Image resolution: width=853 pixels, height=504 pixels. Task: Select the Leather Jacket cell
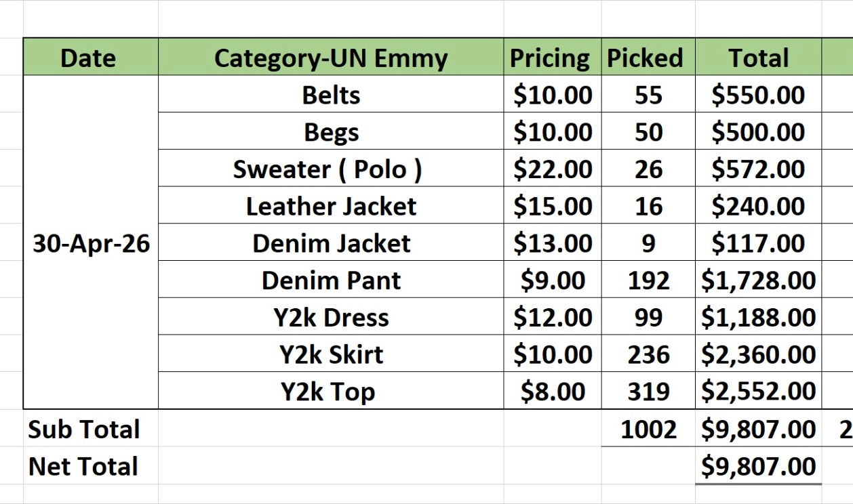(331, 206)
